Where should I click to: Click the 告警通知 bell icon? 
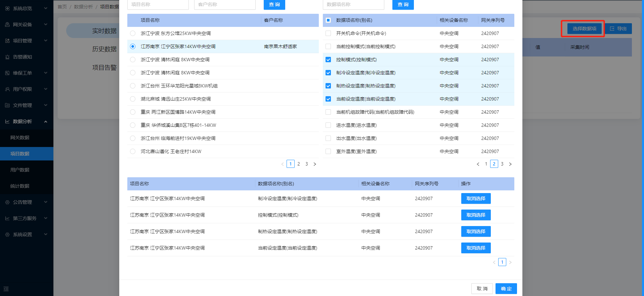pos(7,57)
